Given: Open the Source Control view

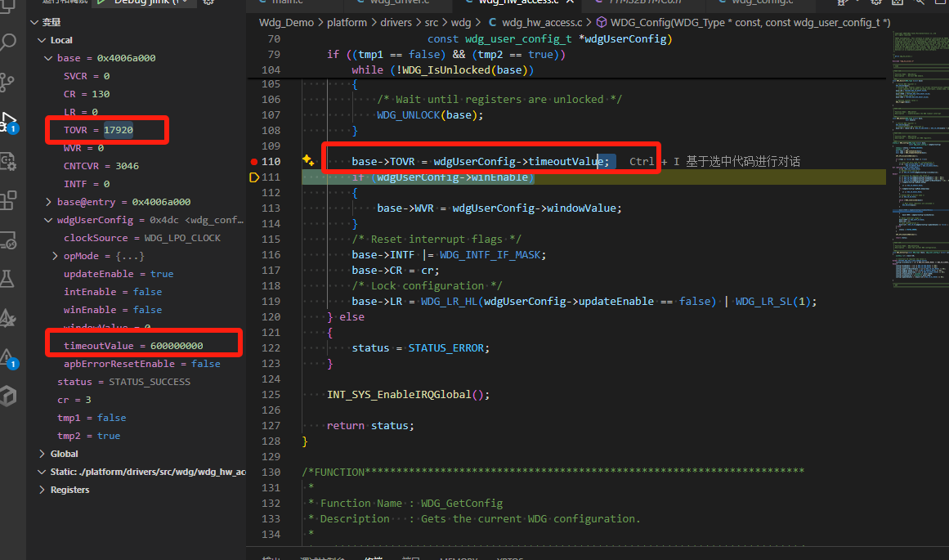Looking at the screenshot, I should [x=7, y=82].
